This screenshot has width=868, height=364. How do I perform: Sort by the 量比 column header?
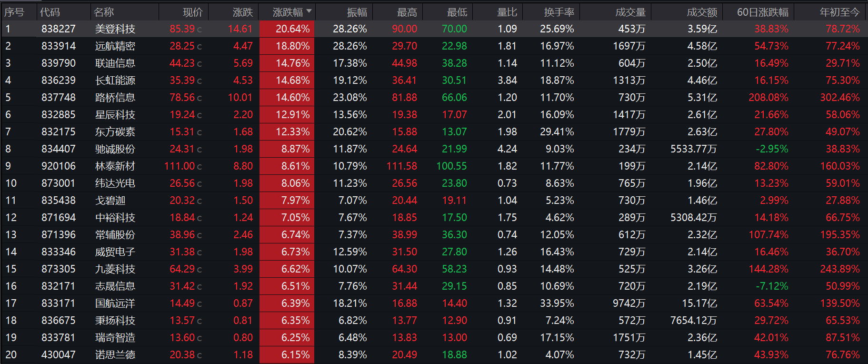pyautogui.click(x=507, y=12)
